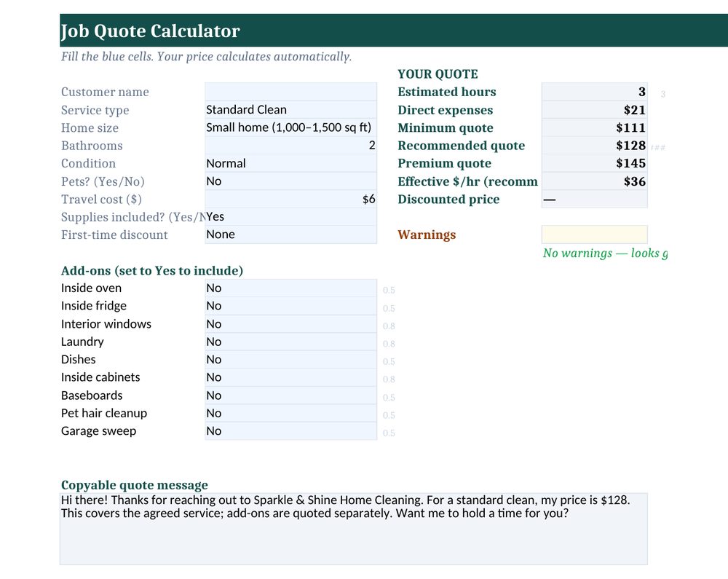Click the 'Bathrooms' label
Image resolution: width=728 pixels, height=579 pixels.
(x=92, y=146)
